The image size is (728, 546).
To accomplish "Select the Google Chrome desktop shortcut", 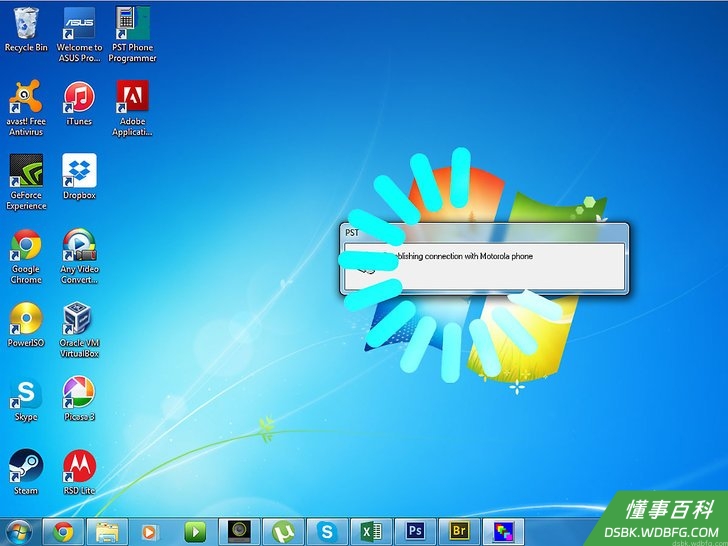I will click(26, 256).
